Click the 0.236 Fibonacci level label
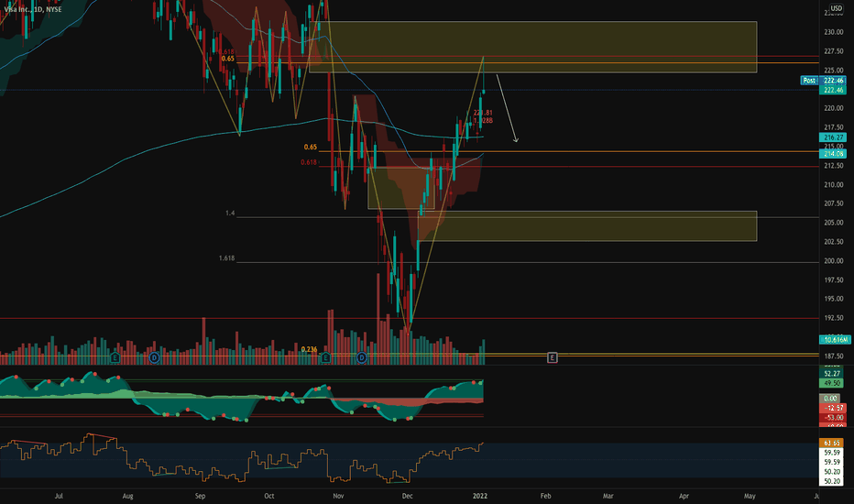The image size is (854, 504). coord(310,349)
